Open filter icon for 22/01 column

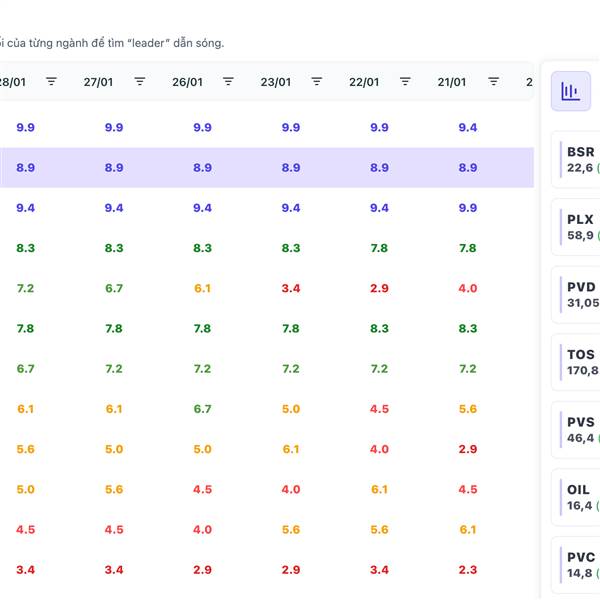tap(405, 82)
